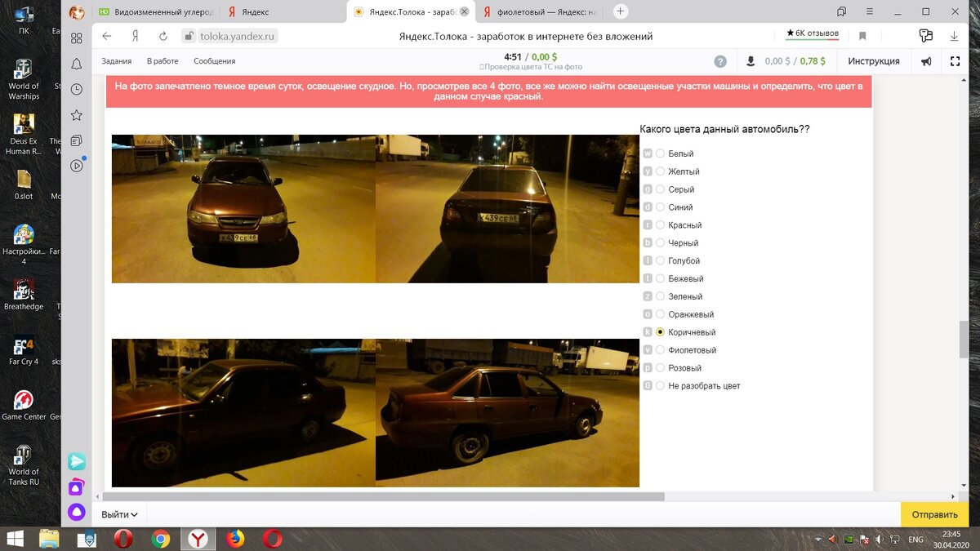Open favorites star icon in sidebar
Screen dimensions: 980x551
(x=77, y=115)
